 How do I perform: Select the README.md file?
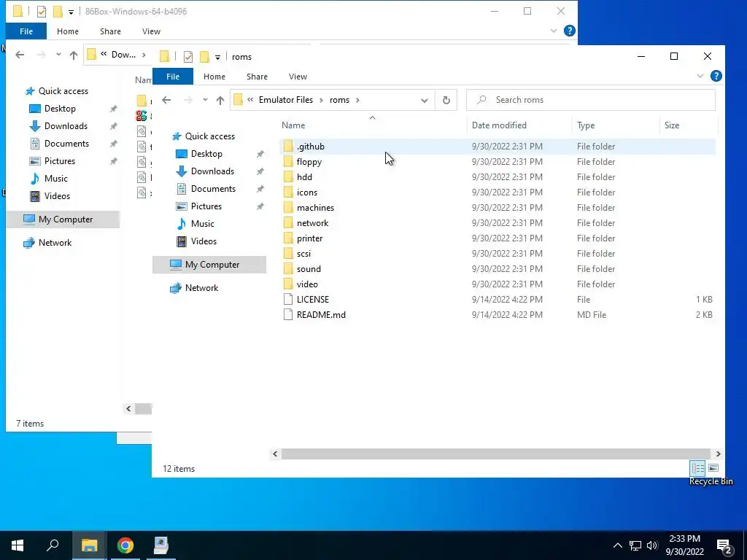321,315
